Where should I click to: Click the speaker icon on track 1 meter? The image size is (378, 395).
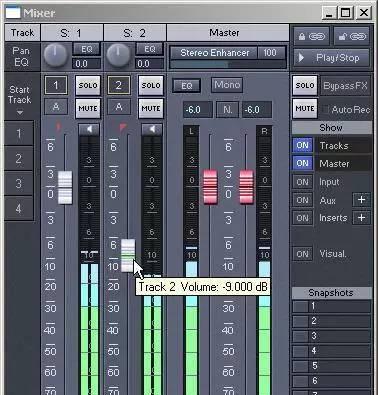(89, 129)
